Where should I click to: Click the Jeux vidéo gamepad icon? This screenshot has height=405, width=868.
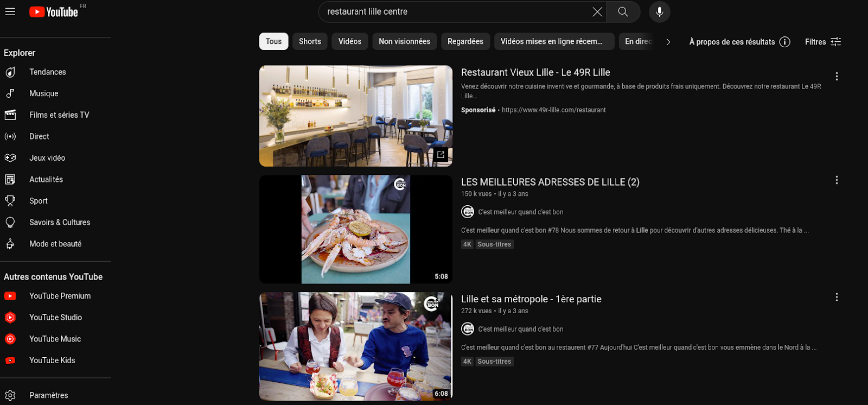[10, 157]
